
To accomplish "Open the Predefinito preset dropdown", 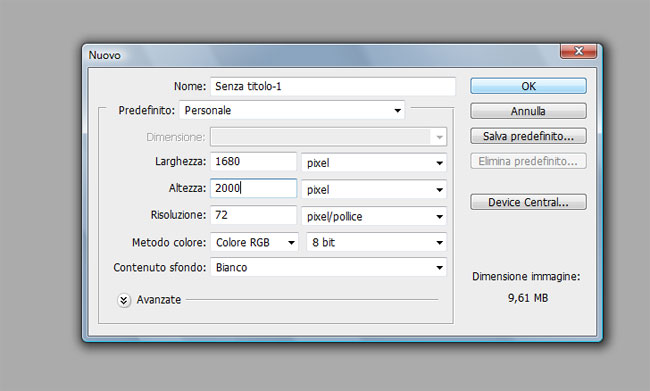I will pos(292,110).
